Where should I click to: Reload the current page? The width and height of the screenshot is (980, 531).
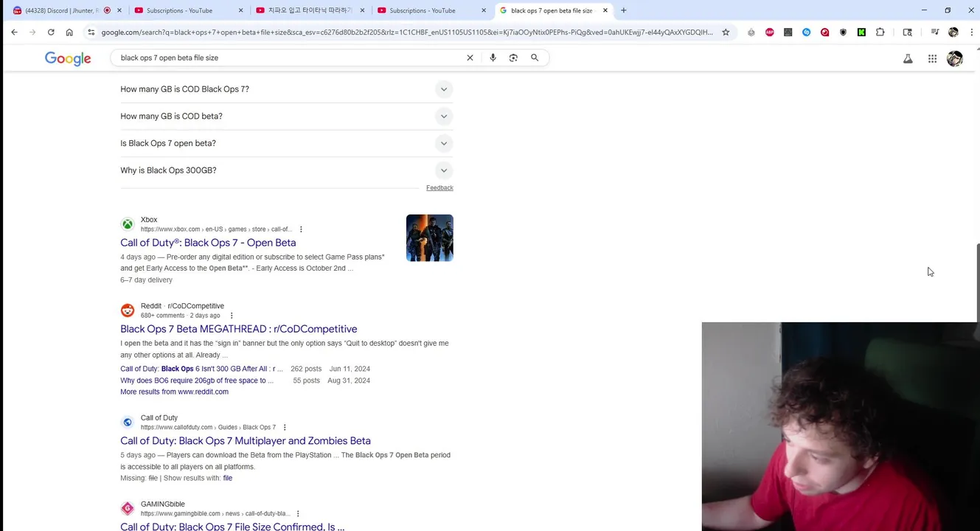point(51,32)
